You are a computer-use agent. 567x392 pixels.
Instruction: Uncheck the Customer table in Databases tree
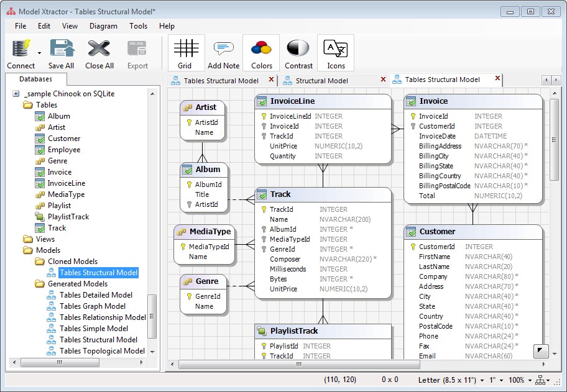coord(40,139)
